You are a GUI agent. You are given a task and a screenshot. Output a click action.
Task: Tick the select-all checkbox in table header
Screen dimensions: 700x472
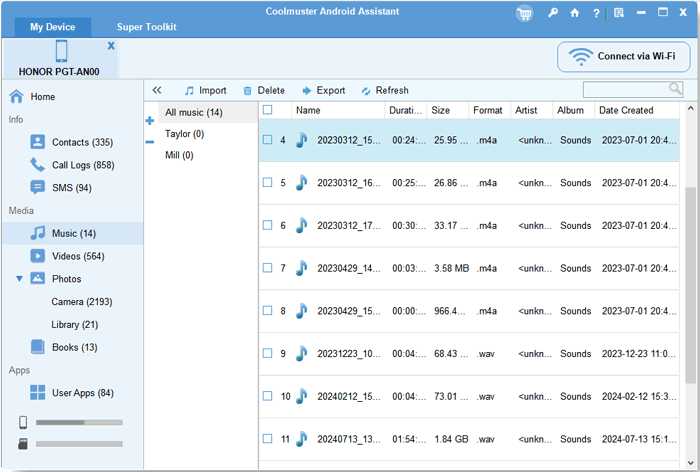point(267,110)
